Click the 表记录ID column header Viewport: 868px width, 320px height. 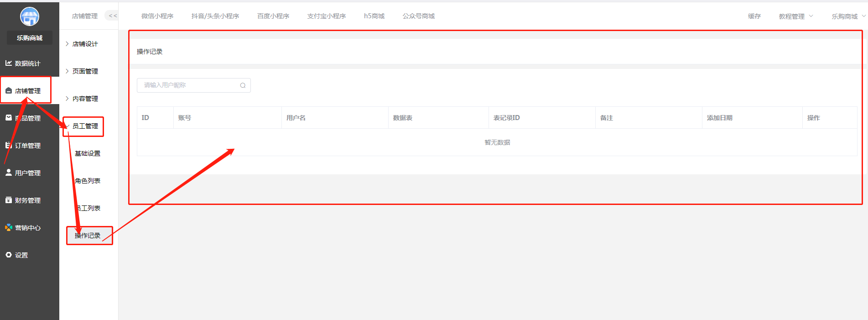tap(506, 118)
